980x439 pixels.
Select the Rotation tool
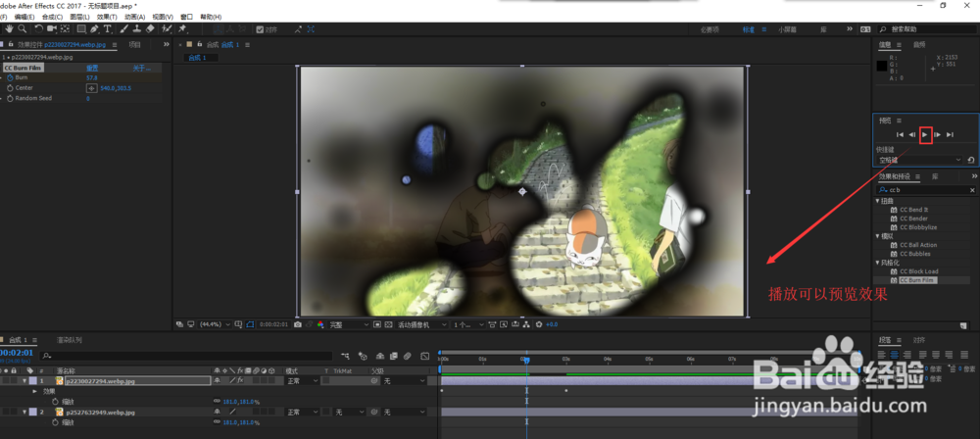click(39, 28)
